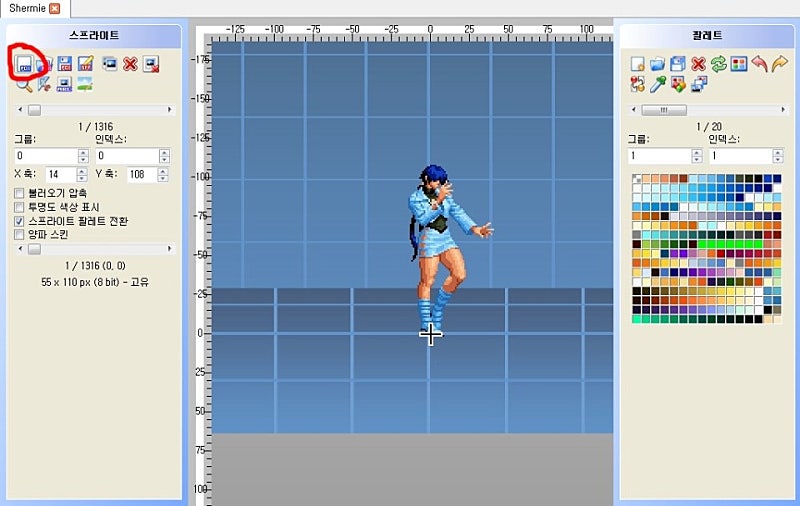800x506 pixels.
Task: Click the palette counter text '1 / 20'
Action: tap(709, 126)
